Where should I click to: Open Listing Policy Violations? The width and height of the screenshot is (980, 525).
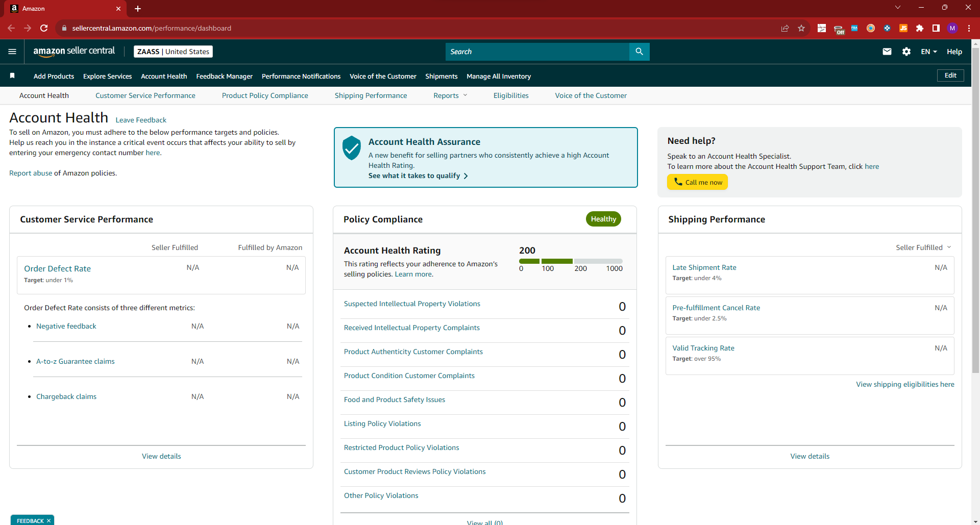382,423
